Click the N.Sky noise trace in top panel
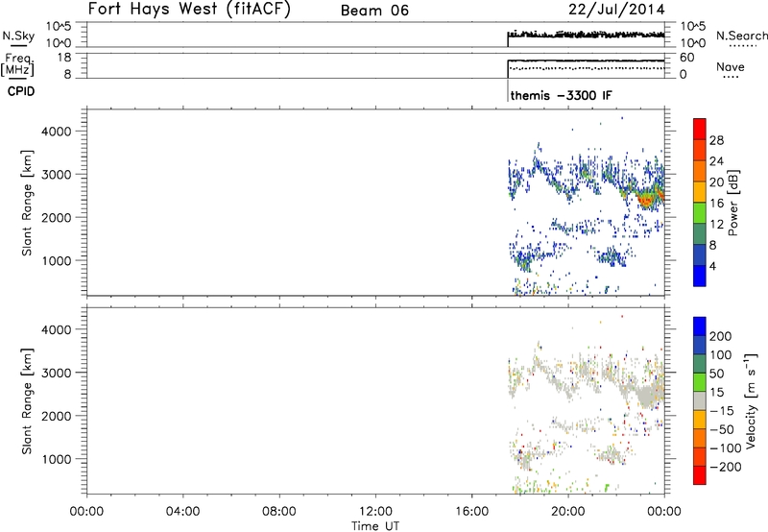 pos(586,35)
